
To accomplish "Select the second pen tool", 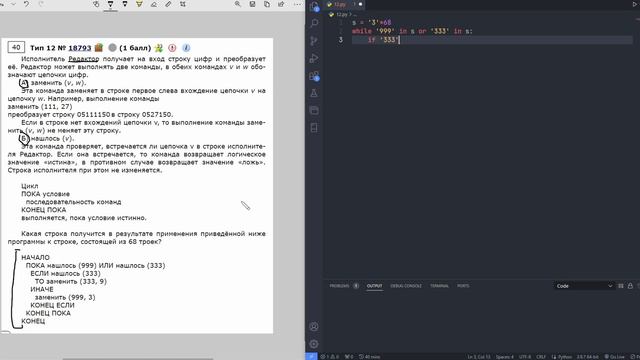I will (125, 4).
